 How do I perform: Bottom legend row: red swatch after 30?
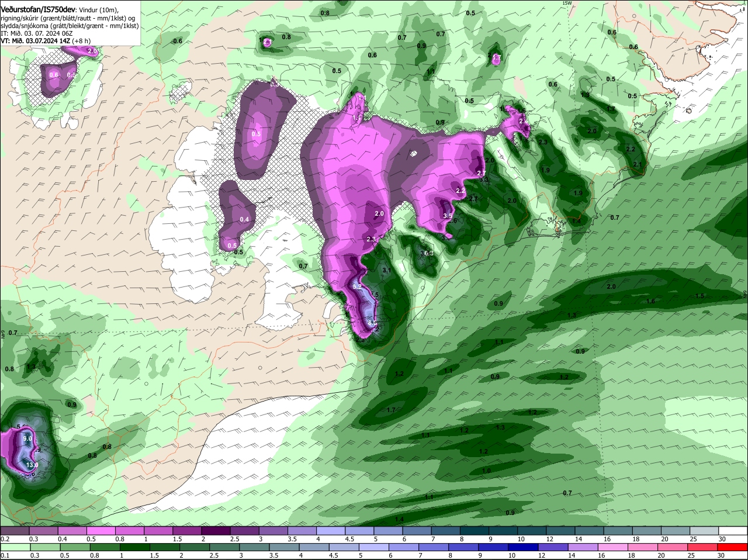[734, 547]
